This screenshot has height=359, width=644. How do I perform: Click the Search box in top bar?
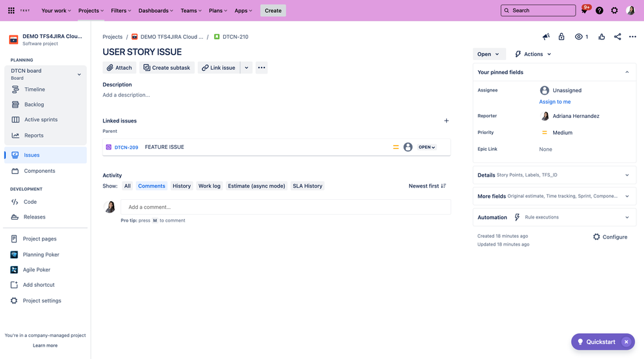coord(538,10)
